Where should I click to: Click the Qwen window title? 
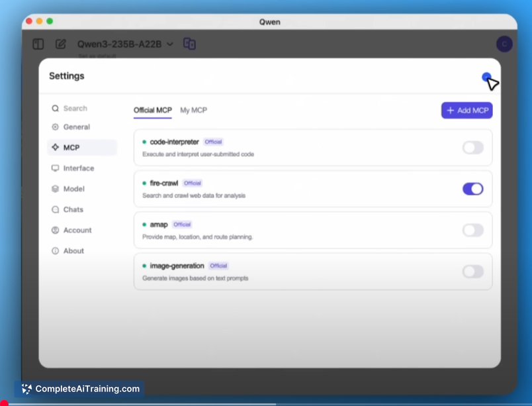[270, 22]
